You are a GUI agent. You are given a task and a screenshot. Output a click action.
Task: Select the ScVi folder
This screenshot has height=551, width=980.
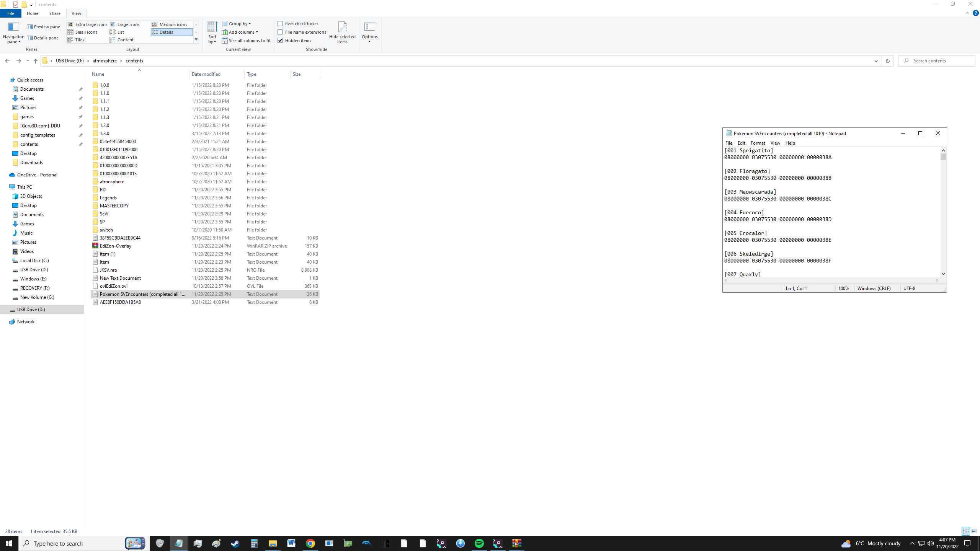tap(205, 214)
